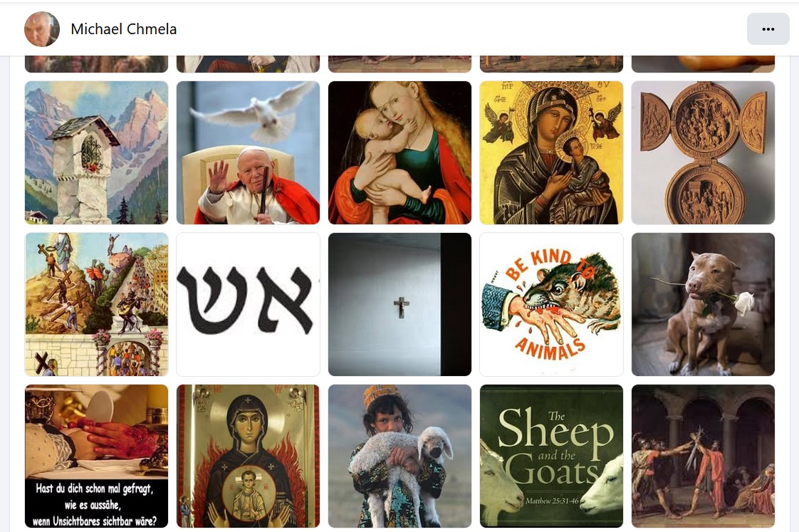Viewport: 799px width, 532px height.
Task: Open the pope with white dove photo
Action: tap(248, 152)
